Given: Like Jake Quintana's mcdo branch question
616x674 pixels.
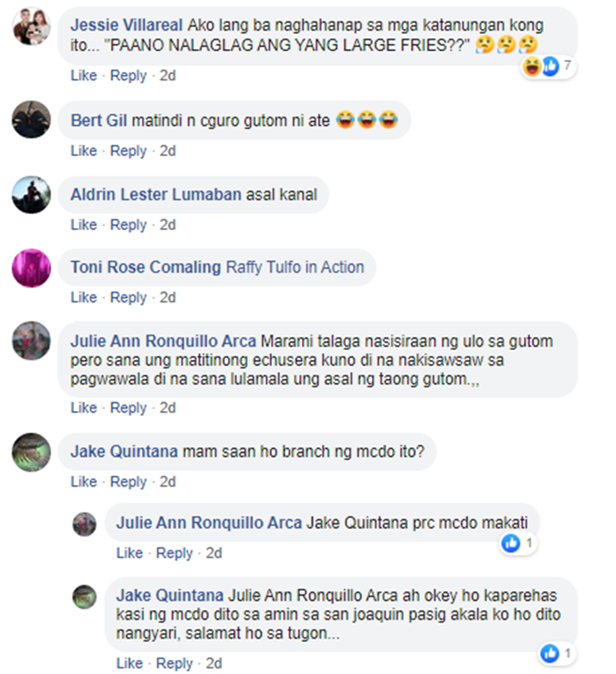Looking at the screenshot, I should coord(84,482).
